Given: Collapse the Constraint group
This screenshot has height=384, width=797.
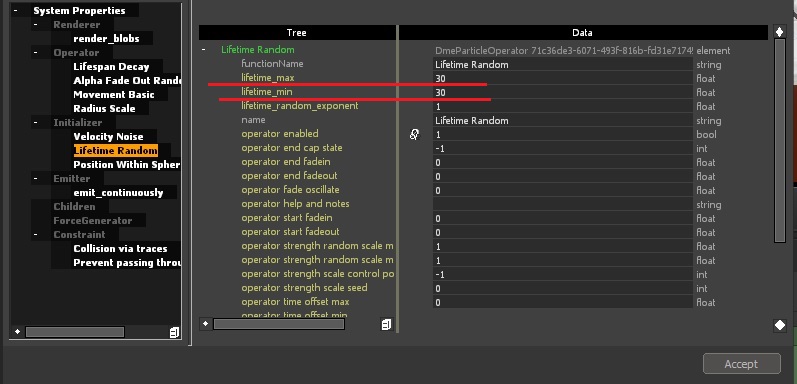Looking at the screenshot, I should [x=35, y=234].
